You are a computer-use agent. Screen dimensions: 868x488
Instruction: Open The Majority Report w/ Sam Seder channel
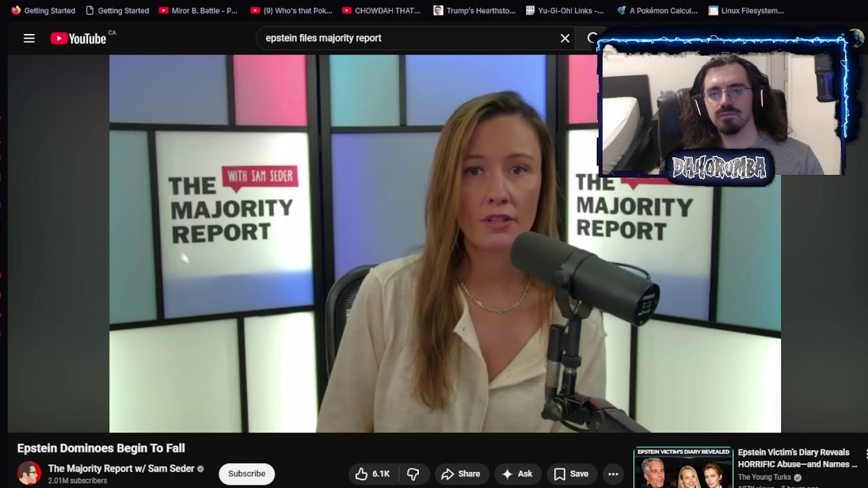121,468
